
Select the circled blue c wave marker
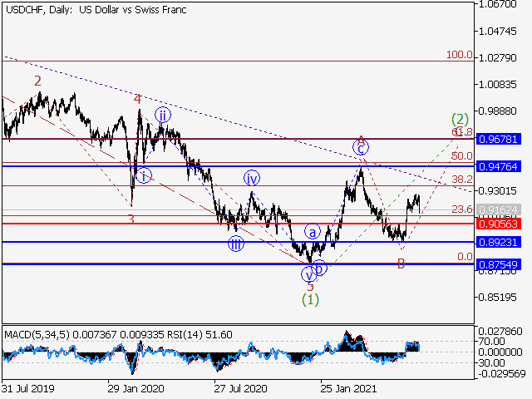(361, 148)
